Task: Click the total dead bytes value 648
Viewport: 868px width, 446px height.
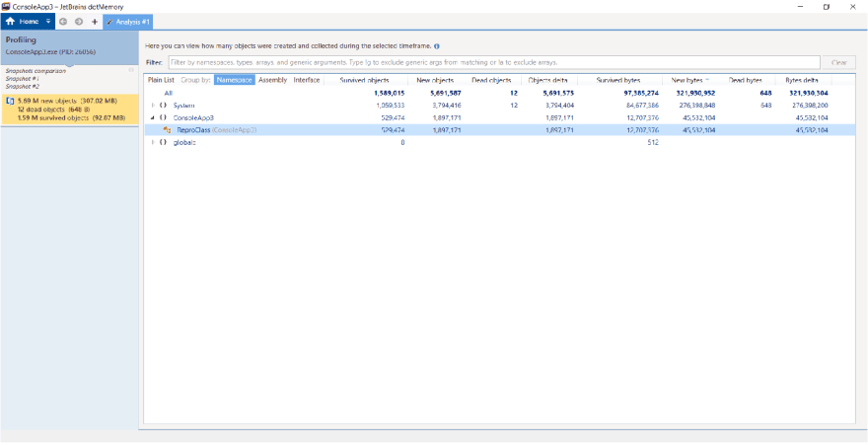Action: pyautogui.click(x=766, y=93)
